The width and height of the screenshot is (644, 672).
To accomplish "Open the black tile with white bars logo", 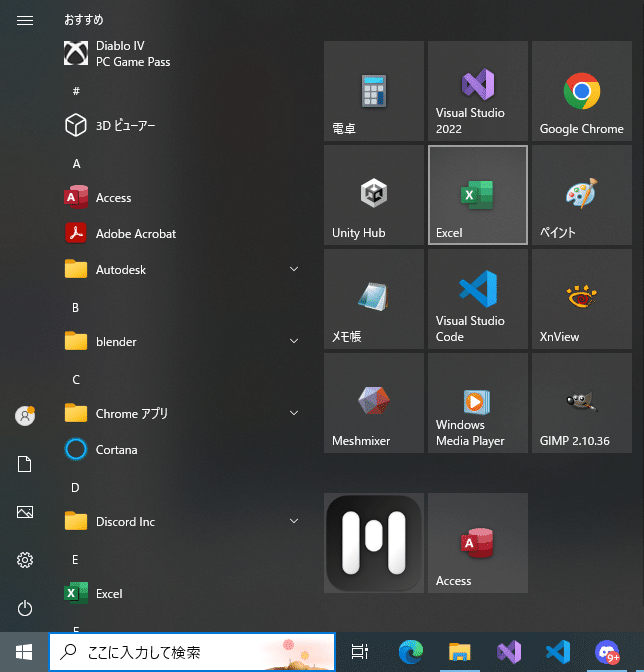I will click(374, 543).
